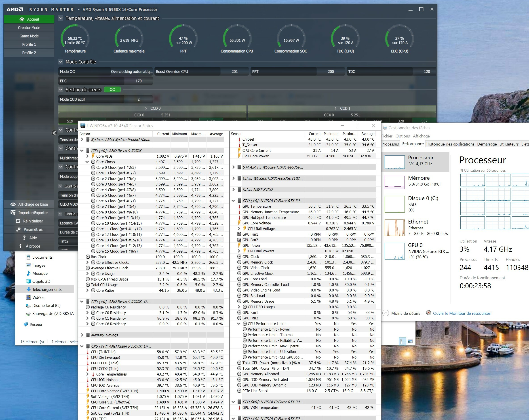Click the Téléchargements download arrow icon
Image resolution: width=529 pixels, height=420 pixels.
pos(28,289)
